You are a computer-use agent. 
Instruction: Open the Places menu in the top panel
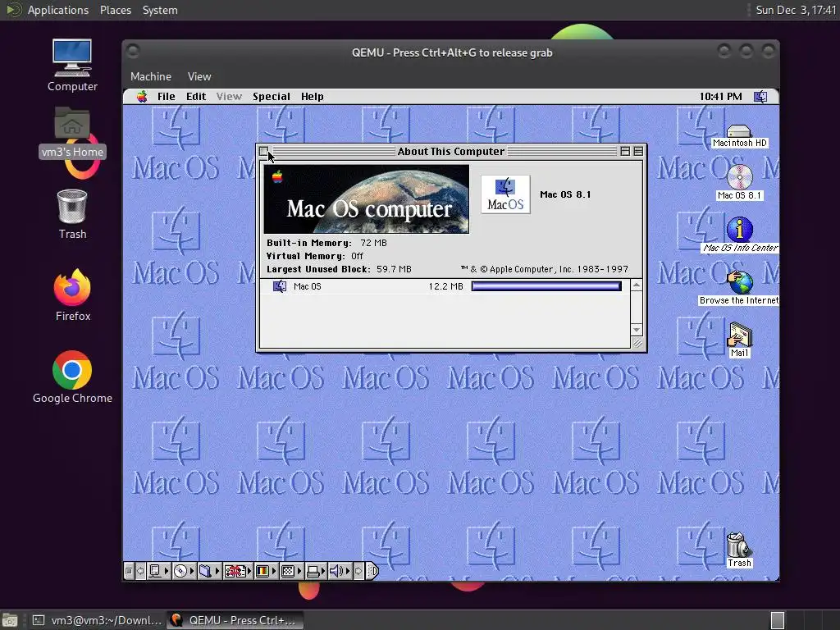pos(115,10)
